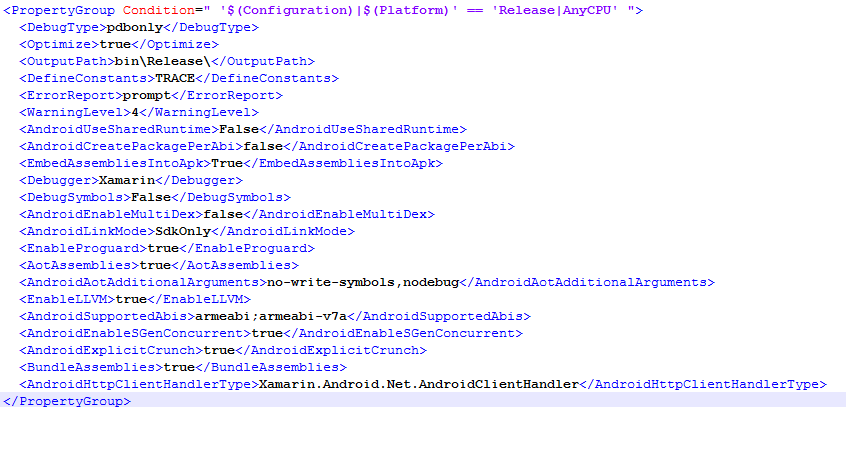Image resolution: width=846 pixels, height=460 pixels.
Task: Click the Xamarin.Android.Net.AndroidClientHandler value
Action: point(419,385)
